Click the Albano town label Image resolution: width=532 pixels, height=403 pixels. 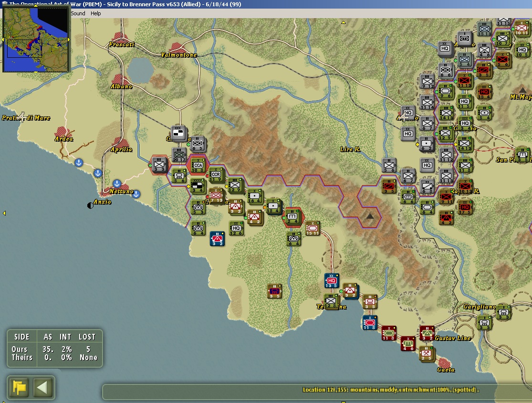click(x=121, y=86)
